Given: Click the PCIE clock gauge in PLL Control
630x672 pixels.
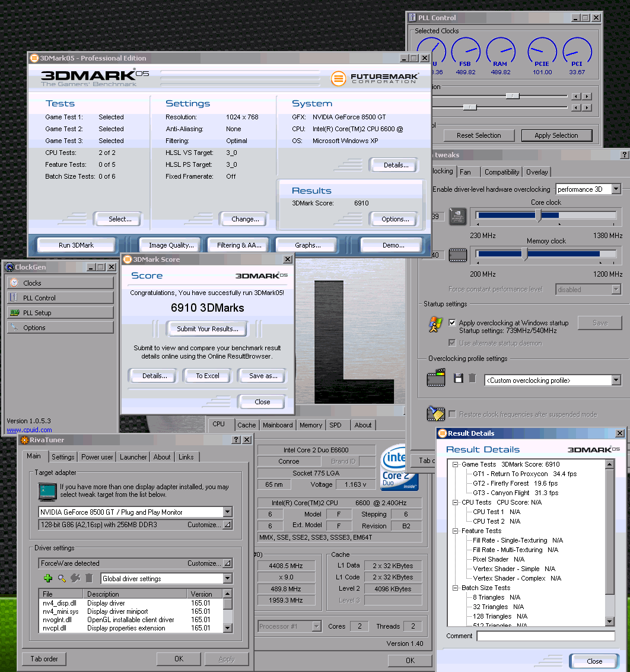Looking at the screenshot, I should [542, 52].
